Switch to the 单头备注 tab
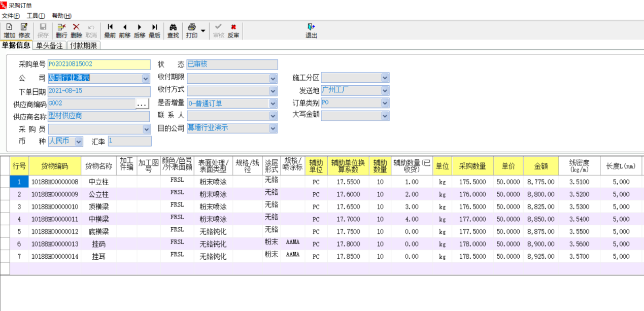 (x=50, y=46)
